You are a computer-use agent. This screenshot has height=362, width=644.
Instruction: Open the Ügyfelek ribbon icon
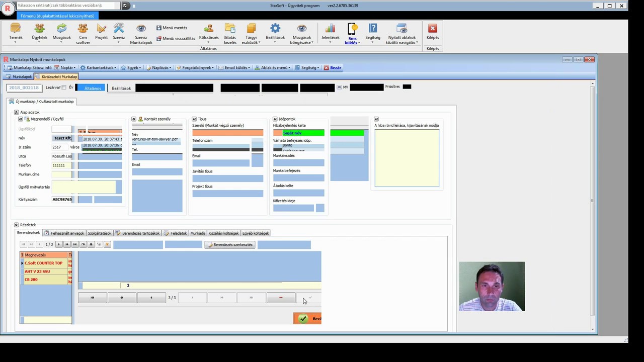point(39,32)
